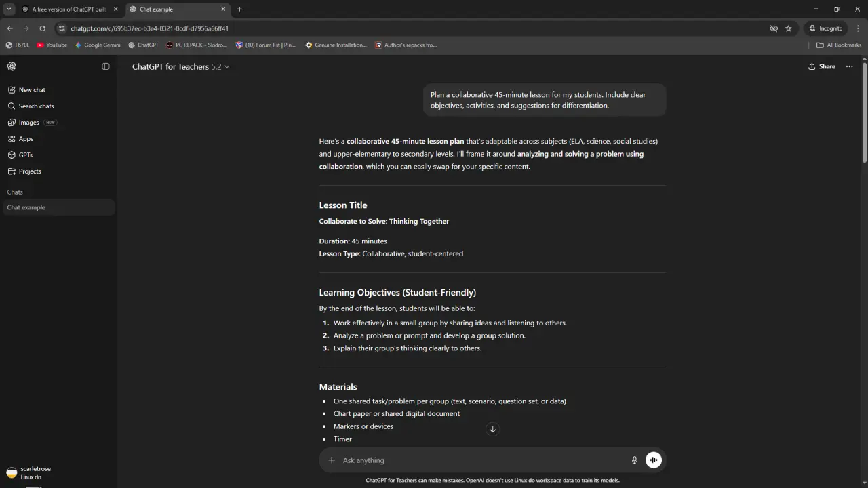868x488 pixels.
Task: Bookmark this page with the star icon
Action: (x=789, y=28)
